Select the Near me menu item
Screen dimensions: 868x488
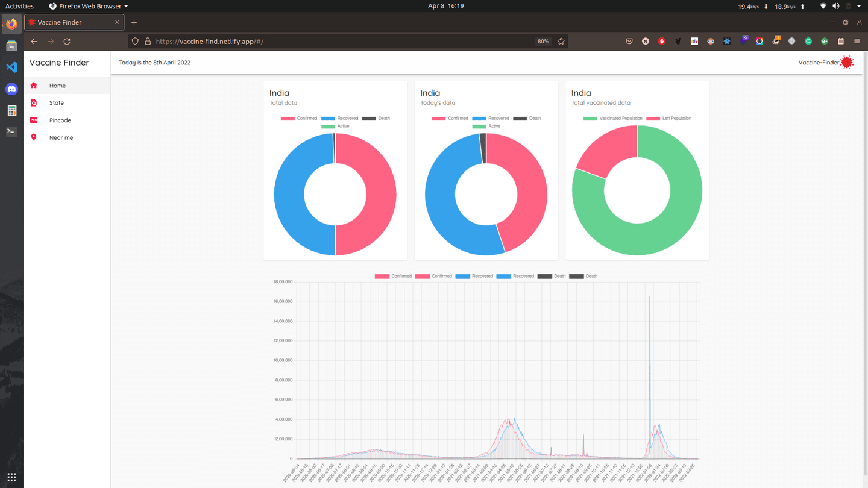[67, 137]
